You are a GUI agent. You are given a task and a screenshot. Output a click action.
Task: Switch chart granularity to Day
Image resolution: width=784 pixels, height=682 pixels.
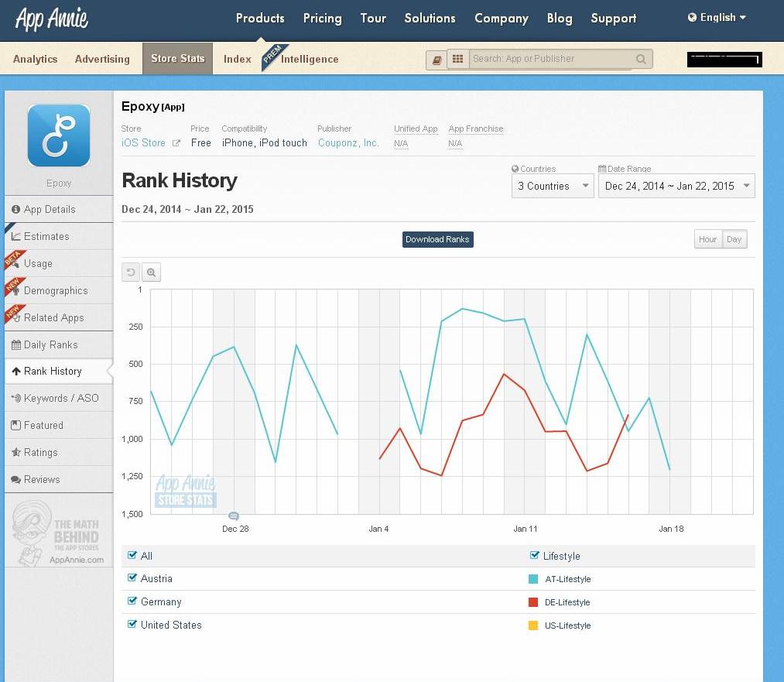734,239
